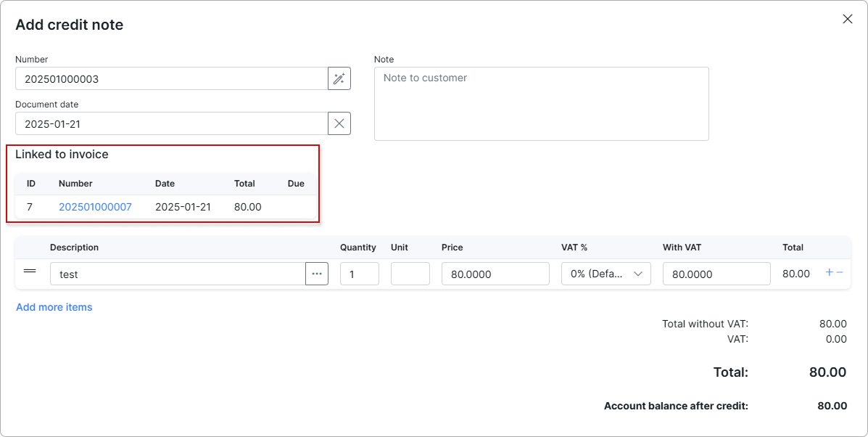Edit the Description field containing test

click(178, 274)
